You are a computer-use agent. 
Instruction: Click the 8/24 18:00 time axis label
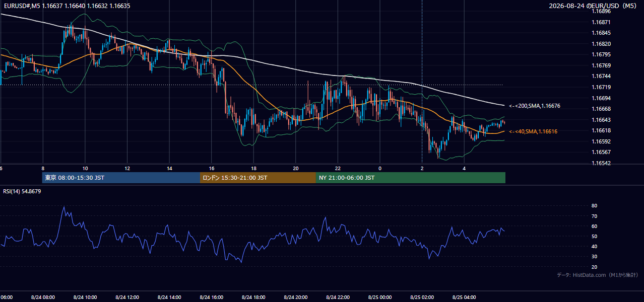pos(253,297)
